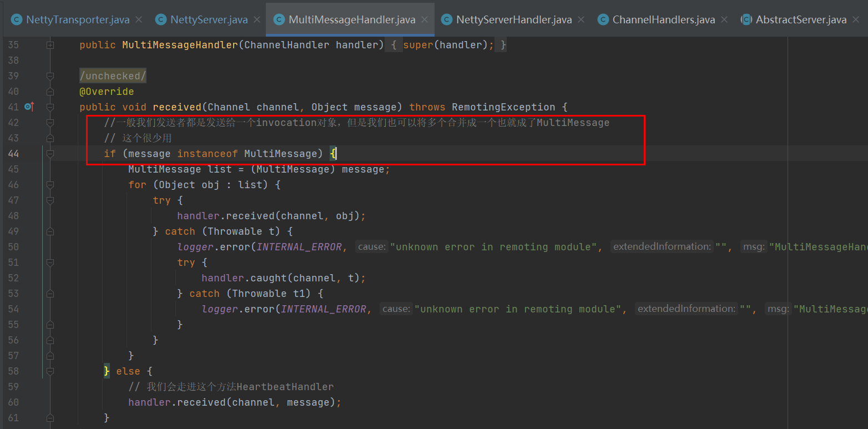The width and height of the screenshot is (868, 429).
Task: Click the RemotingException type name
Action: point(503,107)
